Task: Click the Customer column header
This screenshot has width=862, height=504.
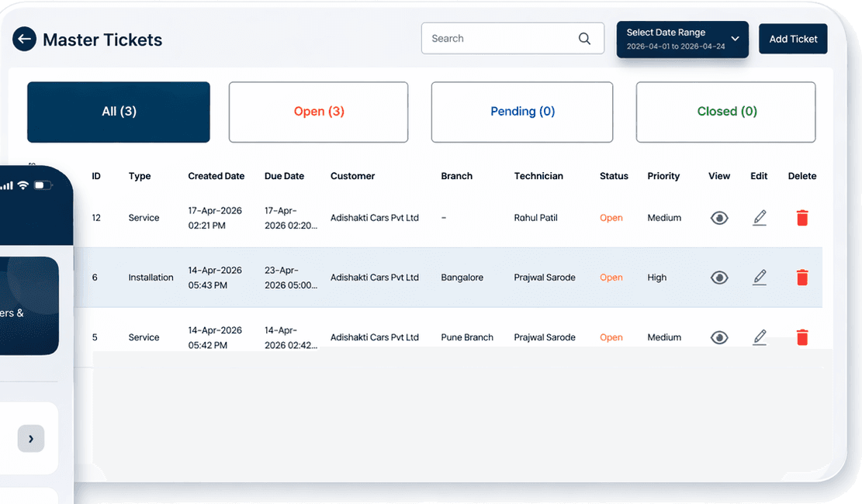Action: pos(352,176)
